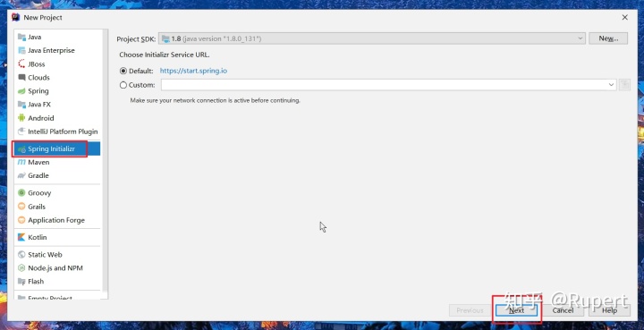Select the Default service URL radio button
Viewport: 644px width, 330px height.
[x=123, y=71]
